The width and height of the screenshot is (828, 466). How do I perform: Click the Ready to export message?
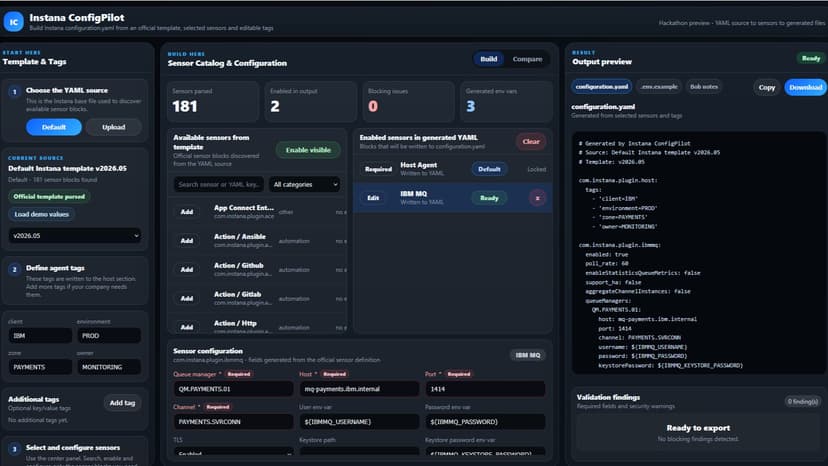(698, 428)
